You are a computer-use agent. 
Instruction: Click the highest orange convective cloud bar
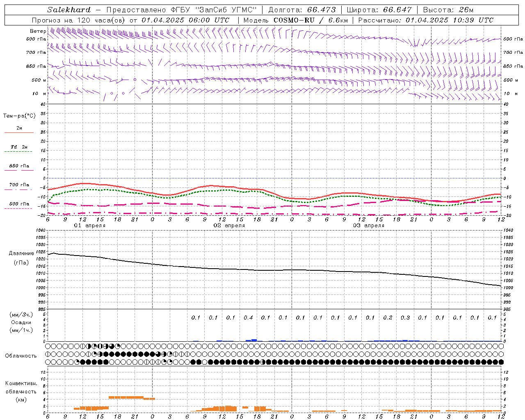[x=126, y=397]
